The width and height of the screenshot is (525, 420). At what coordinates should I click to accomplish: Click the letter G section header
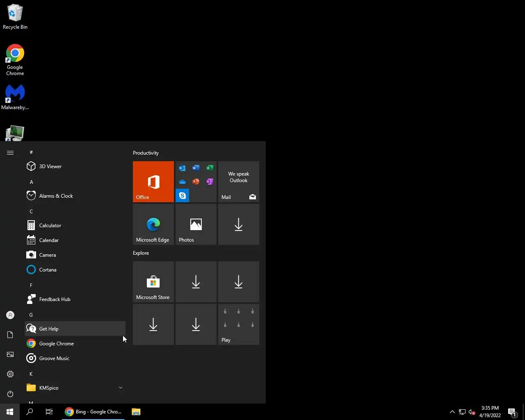click(x=31, y=315)
